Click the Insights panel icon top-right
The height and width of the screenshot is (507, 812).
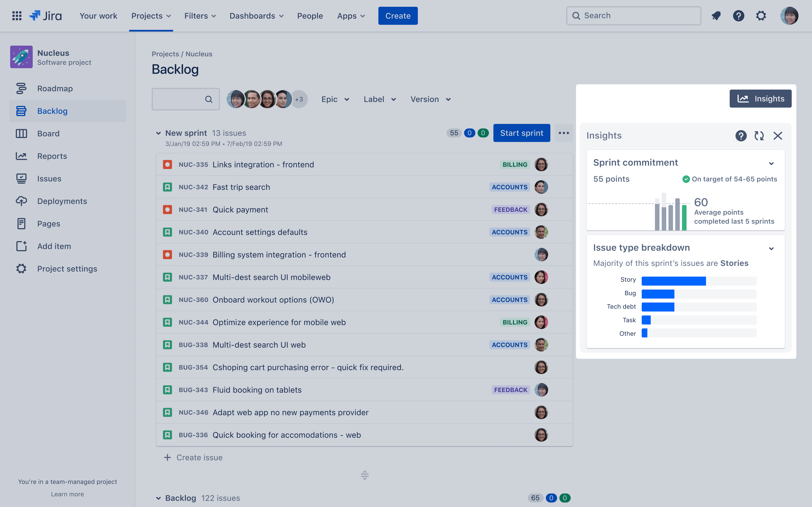pyautogui.click(x=761, y=98)
